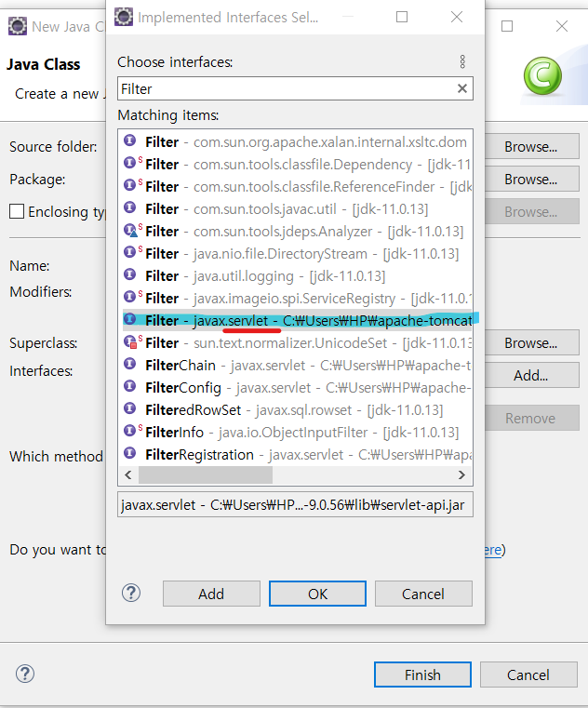Viewport: 588px width, 708px height.
Task: Click Finish in New Java Class wizard
Action: [x=422, y=675]
